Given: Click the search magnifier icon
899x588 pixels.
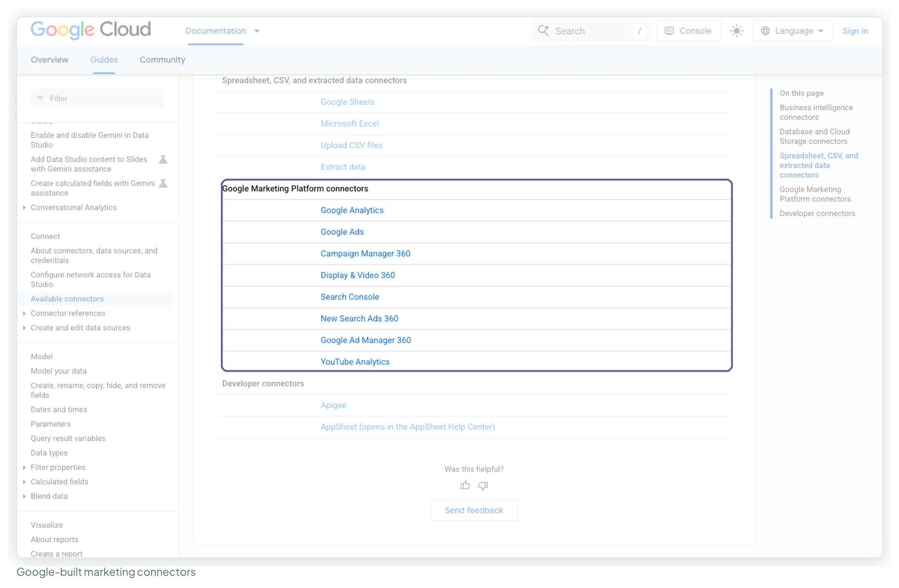Looking at the screenshot, I should pos(543,31).
